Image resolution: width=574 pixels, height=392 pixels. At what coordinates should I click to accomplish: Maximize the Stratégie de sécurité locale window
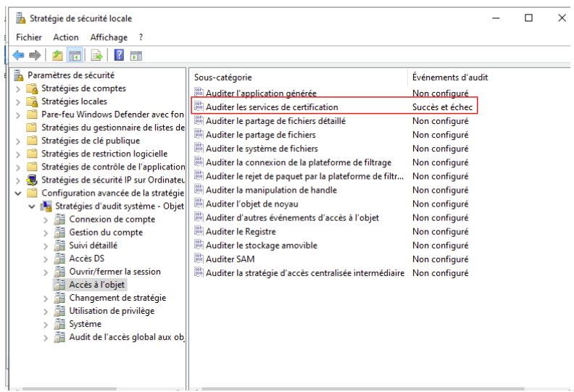pos(528,17)
